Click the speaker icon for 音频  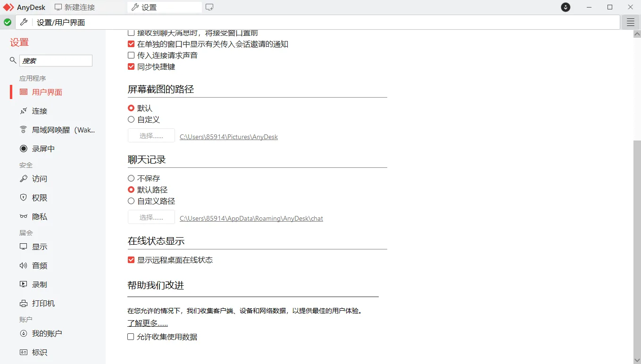click(x=23, y=265)
